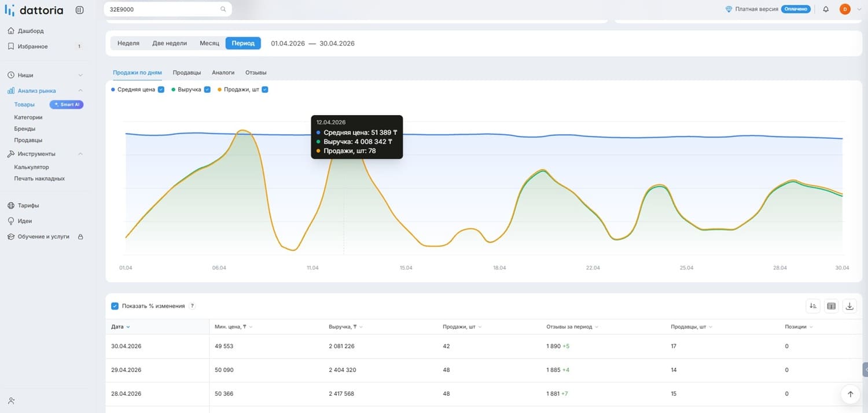This screenshot has width=868, height=413.
Task: Select the Месяц period tab
Action: [209, 43]
